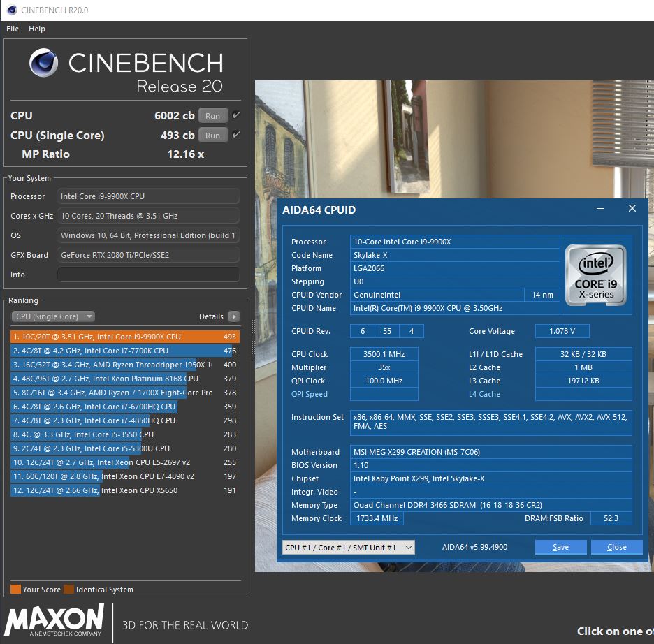This screenshot has width=654, height=644.
Task: Click the Code Name value Skylake-X
Action: (455, 255)
